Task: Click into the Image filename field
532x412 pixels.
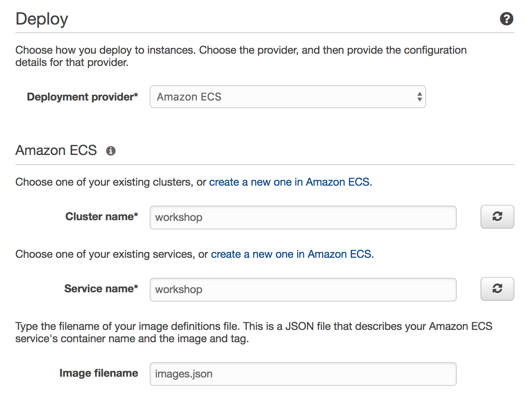Action: pos(303,374)
